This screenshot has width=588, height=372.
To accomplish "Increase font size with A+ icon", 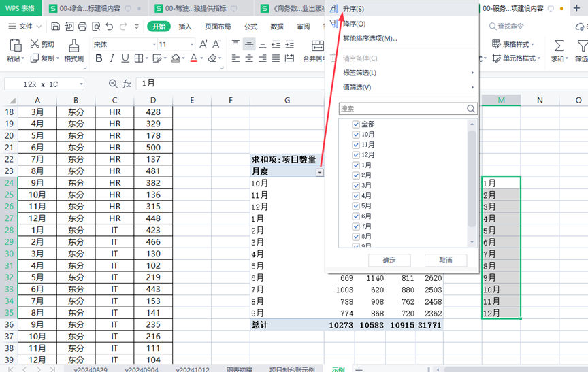I will pyautogui.click(x=203, y=44).
